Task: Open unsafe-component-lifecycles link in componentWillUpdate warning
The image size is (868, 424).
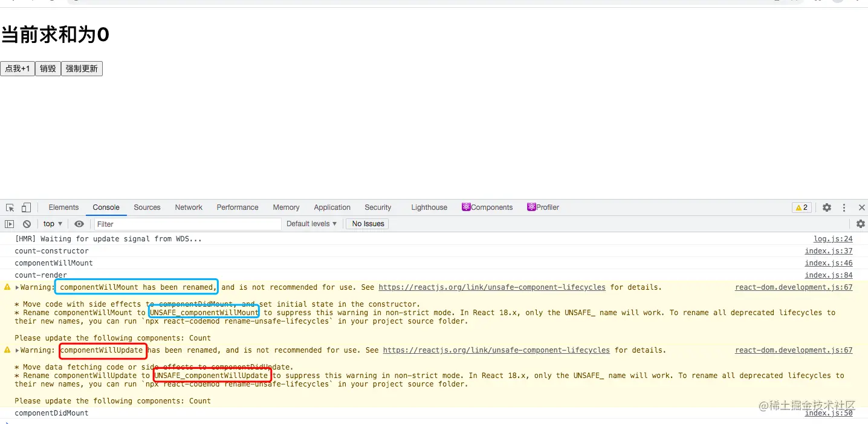Action: click(x=496, y=350)
